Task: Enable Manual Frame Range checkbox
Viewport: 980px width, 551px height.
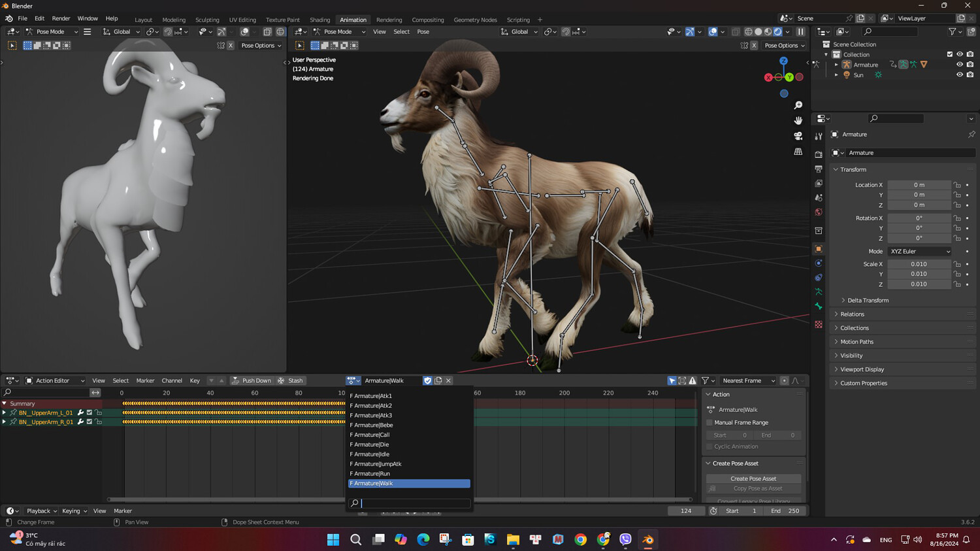Action: 710,423
